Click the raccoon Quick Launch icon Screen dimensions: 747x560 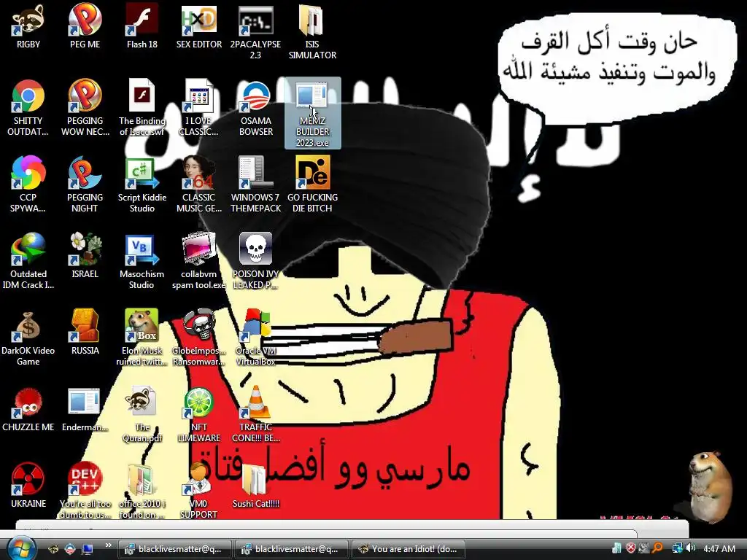tap(53, 549)
